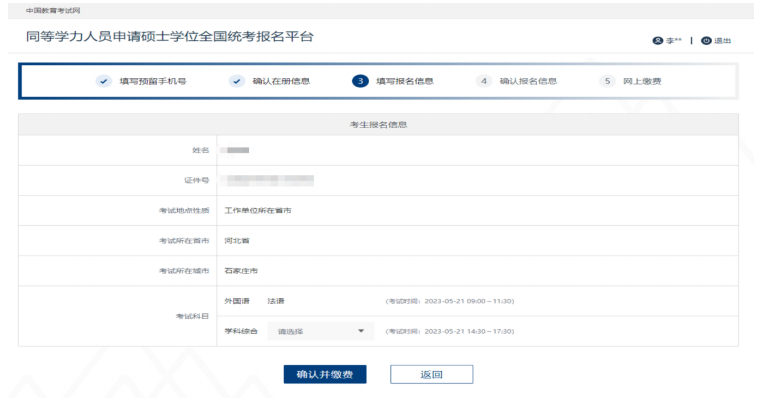The width and height of the screenshot is (761, 401).
Task: Click the step 4 circle icon
Action: pyautogui.click(x=483, y=81)
